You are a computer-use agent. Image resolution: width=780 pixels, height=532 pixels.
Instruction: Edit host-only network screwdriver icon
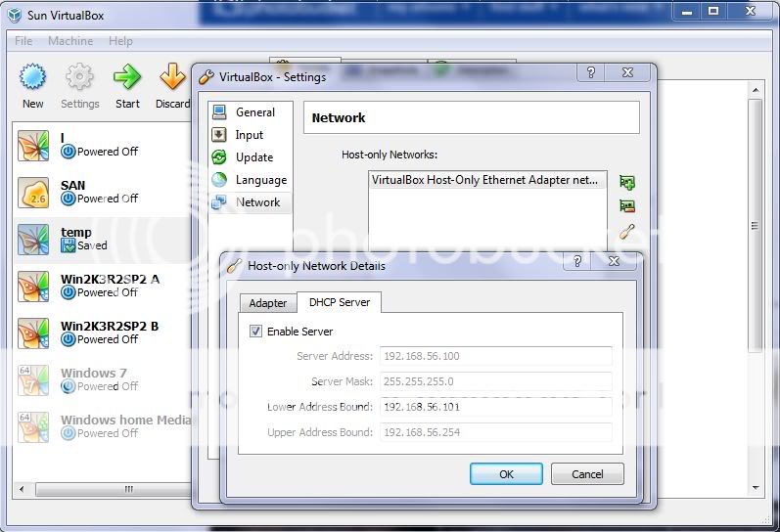[x=627, y=231]
